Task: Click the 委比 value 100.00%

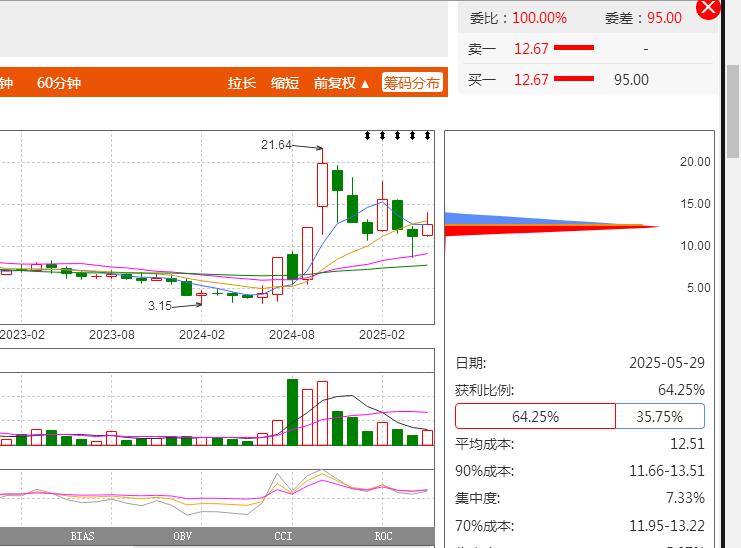Action: click(540, 18)
